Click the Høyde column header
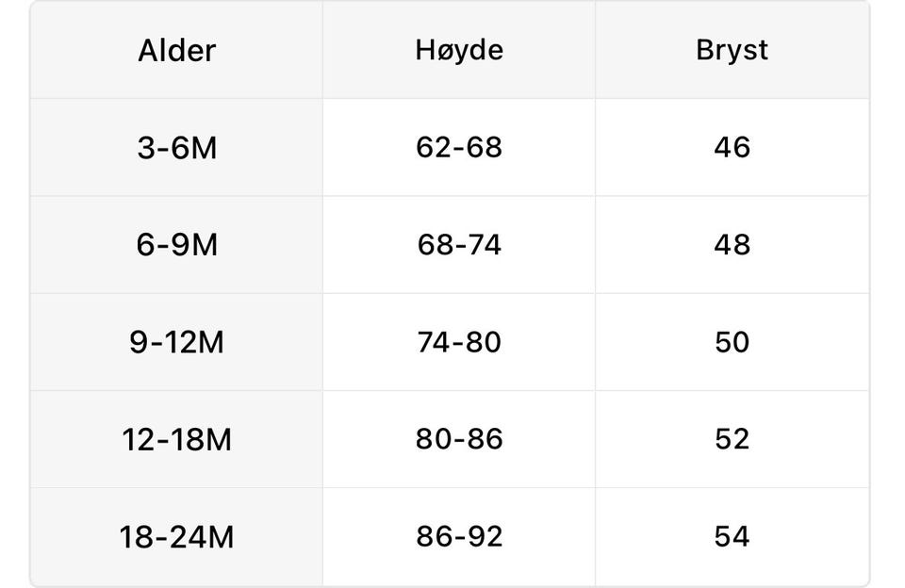Viewport: 905px width, 588px height. click(459, 50)
